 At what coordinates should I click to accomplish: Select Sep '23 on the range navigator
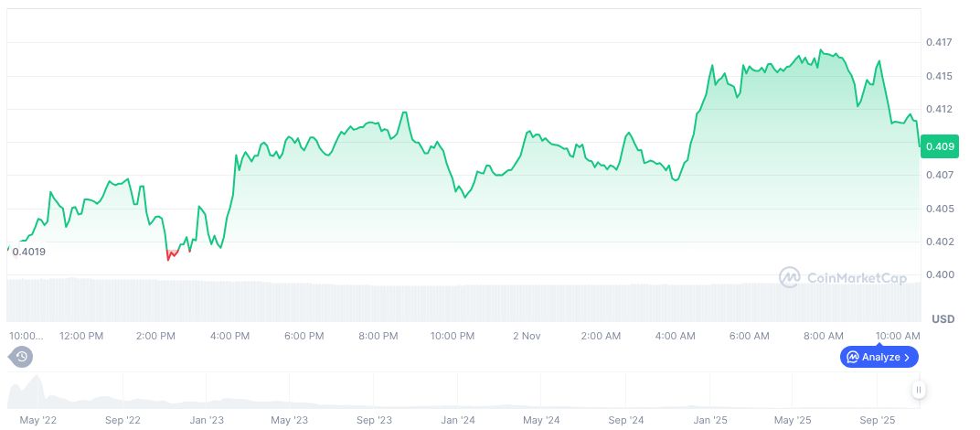click(373, 420)
